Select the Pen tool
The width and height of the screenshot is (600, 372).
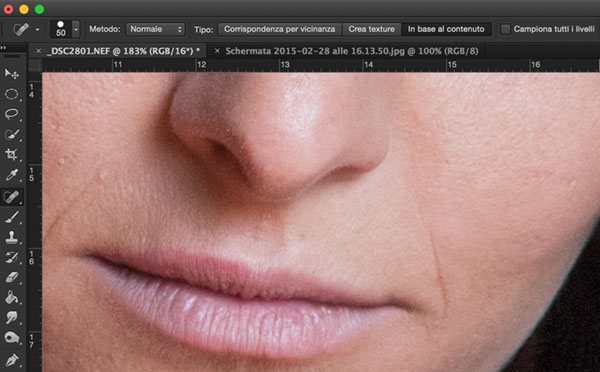tap(11, 361)
